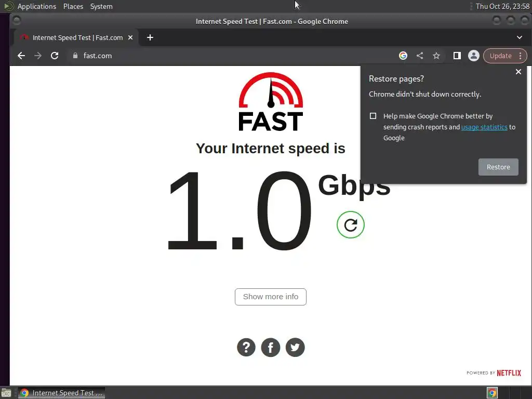Close the Internet Speed Test tab

coord(130,37)
